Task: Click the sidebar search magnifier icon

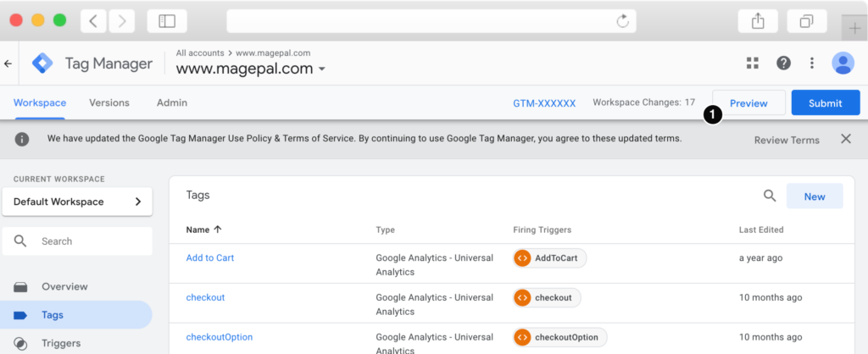Action: [x=20, y=241]
